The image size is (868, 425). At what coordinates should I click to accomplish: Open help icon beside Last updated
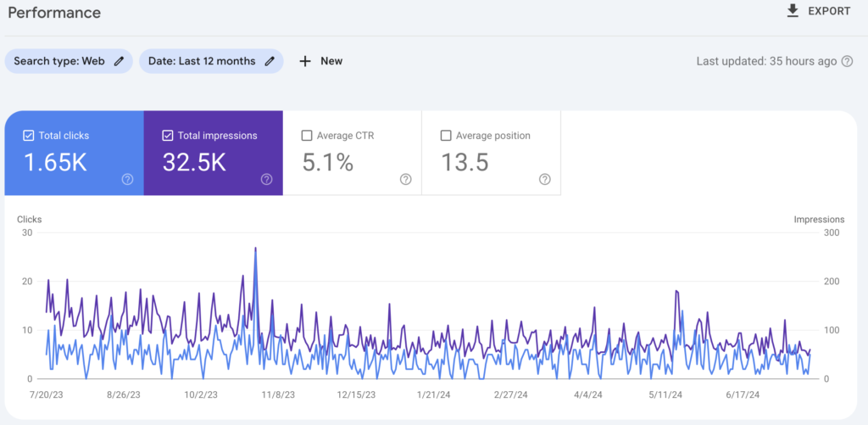click(847, 62)
